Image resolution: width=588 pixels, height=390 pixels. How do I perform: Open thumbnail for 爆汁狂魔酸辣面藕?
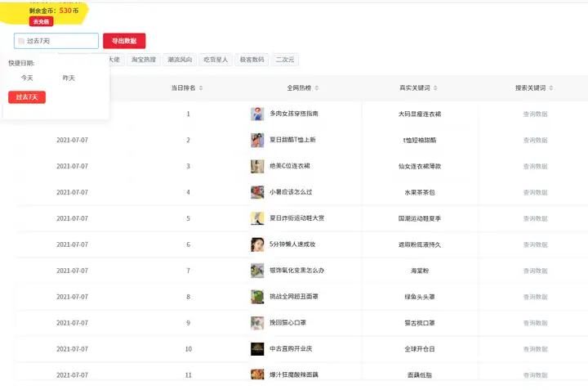[257, 374]
